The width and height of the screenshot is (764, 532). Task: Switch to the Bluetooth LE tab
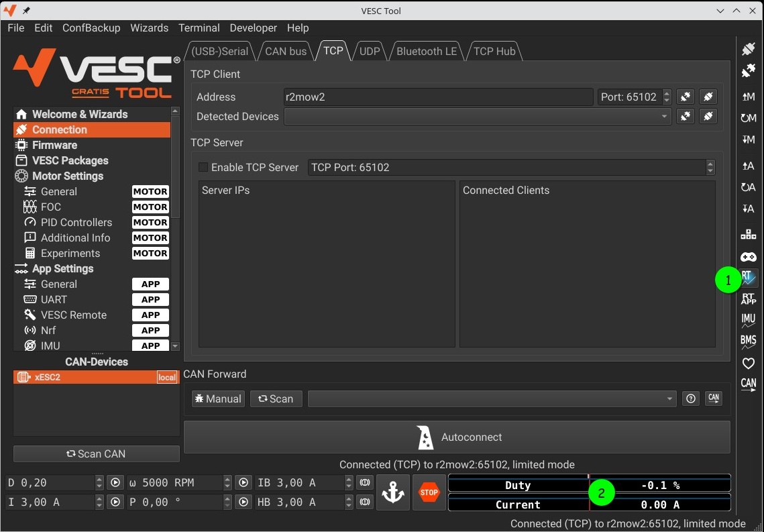(426, 51)
